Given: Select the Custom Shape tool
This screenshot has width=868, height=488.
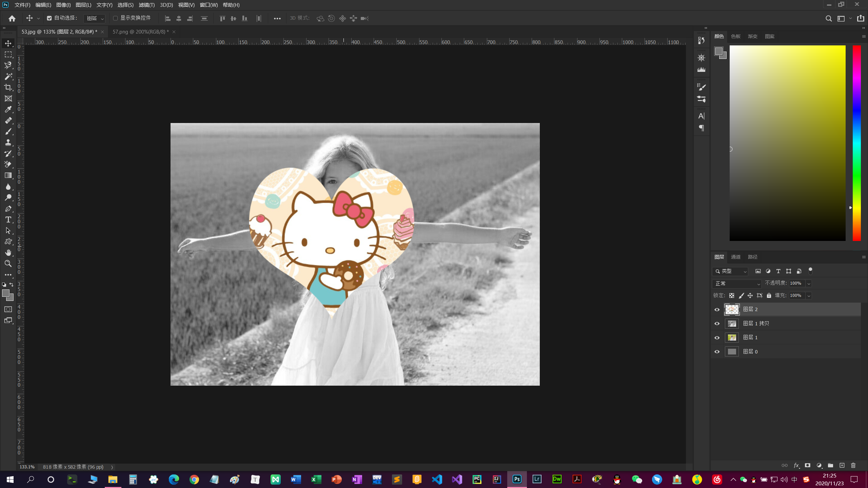Looking at the screenshot, I should pyautogui.click(x=8, y=242).
